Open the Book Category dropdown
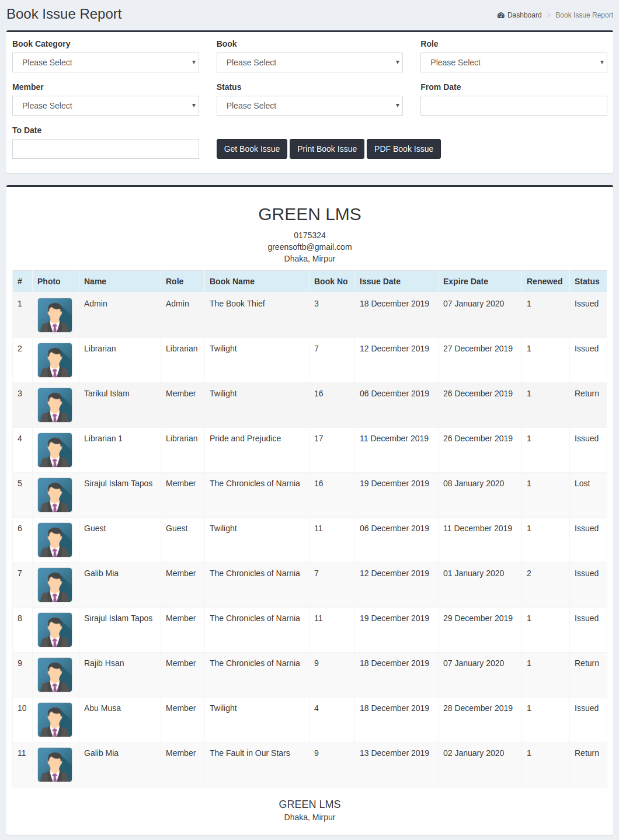The width and height of the screenshot is (619, 840). point(105,62)
